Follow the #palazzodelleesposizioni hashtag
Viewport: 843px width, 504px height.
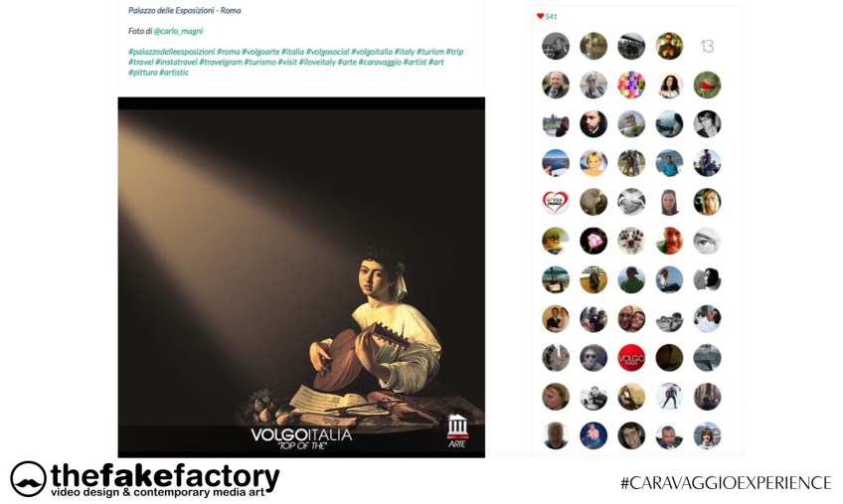(x=172, y=52)
